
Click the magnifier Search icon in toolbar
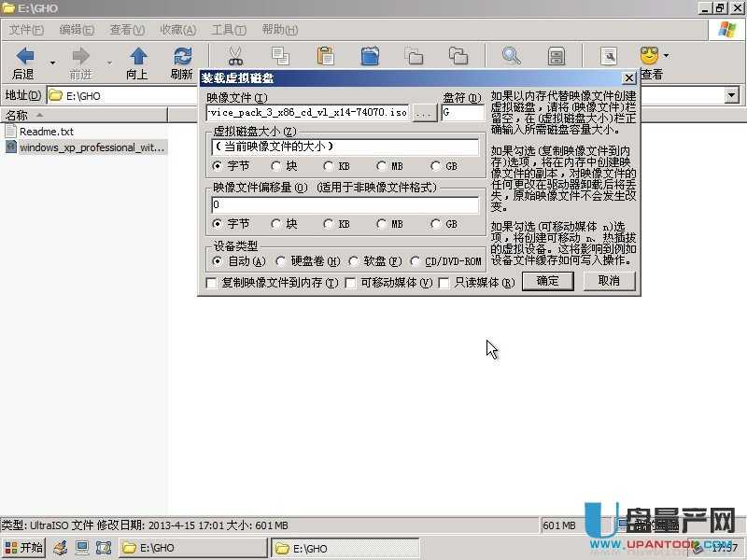(511, 57)
